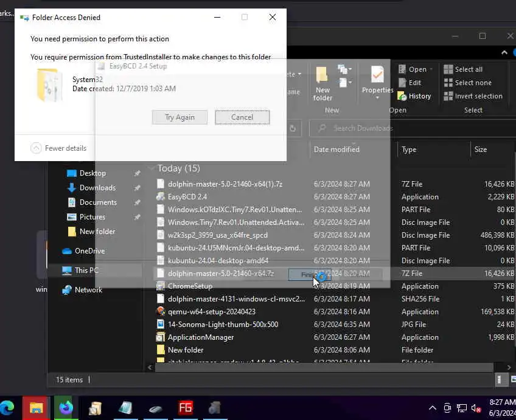The width and height of the screenshot is (516, 420).
Task: Click the left arrow of the horizontal scrollbar
Action: [x=150, y=367]
